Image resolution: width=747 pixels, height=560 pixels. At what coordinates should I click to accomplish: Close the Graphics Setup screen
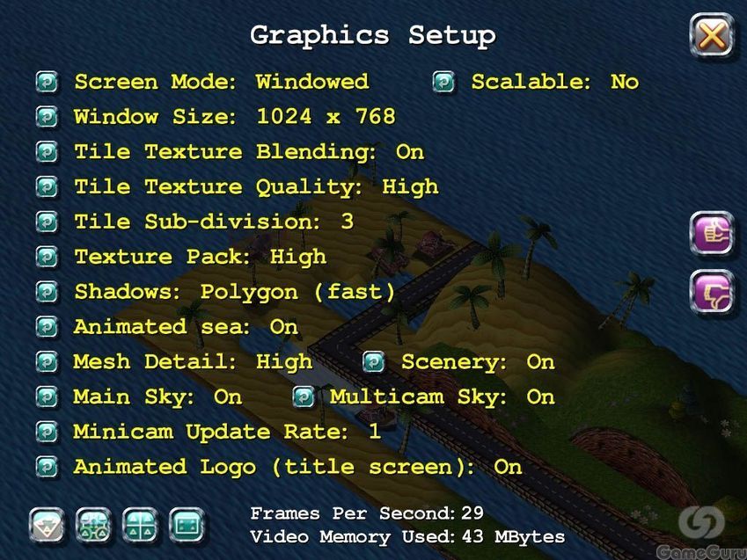point(712,35)
